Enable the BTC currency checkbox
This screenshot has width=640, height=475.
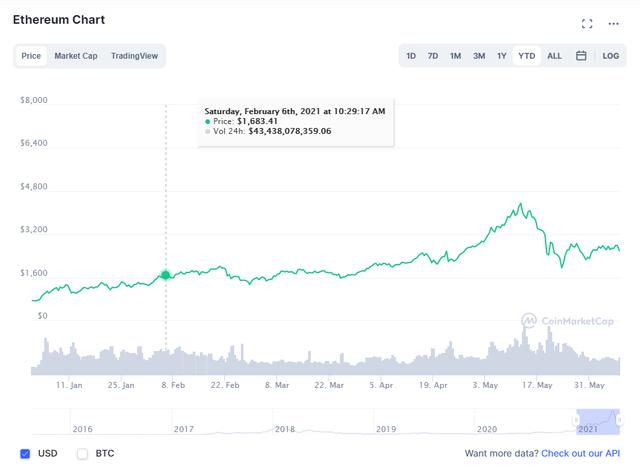click(82, 453)
